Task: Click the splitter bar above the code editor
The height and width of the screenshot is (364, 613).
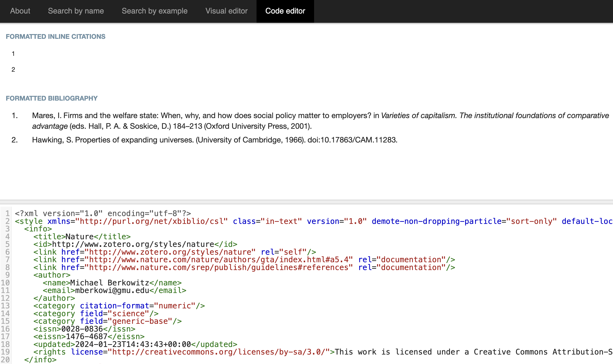Action: click(x=306, y=202)
